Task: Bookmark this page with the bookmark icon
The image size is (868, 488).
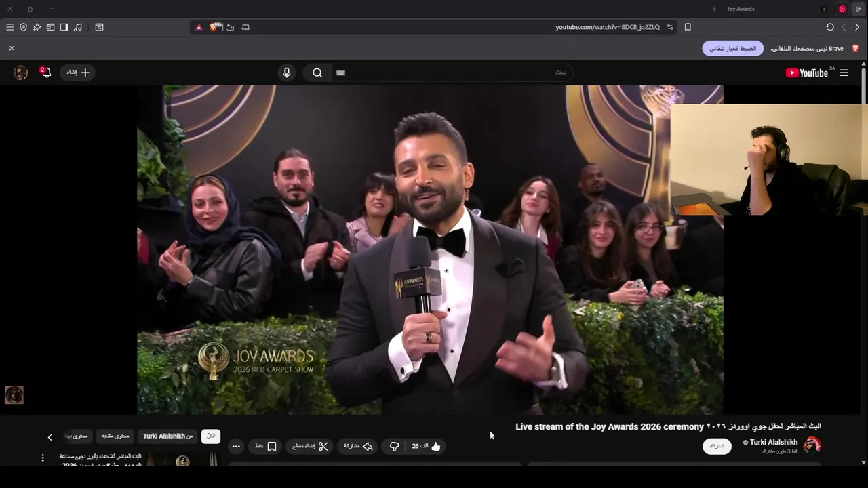Action: click(688, 27)
